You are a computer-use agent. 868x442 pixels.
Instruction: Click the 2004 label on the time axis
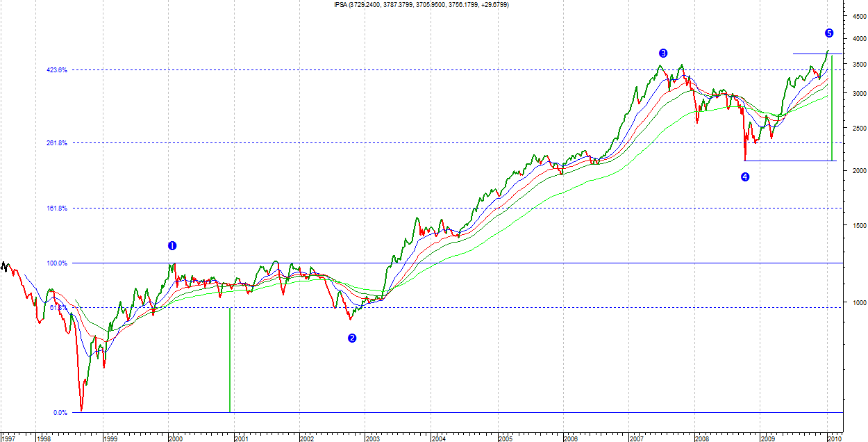tap(438, 439)
